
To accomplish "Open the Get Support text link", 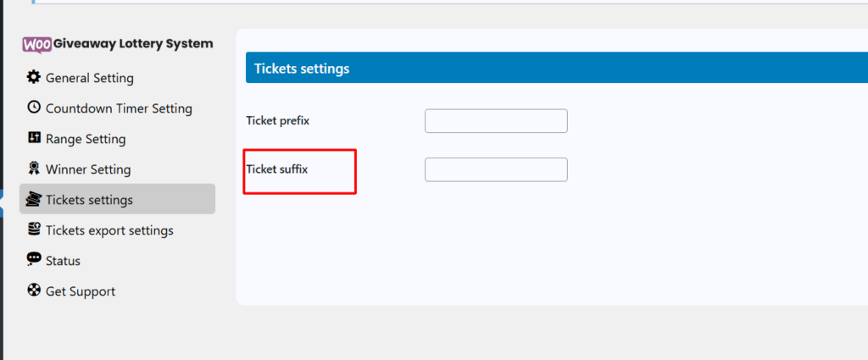I will 81,291.
